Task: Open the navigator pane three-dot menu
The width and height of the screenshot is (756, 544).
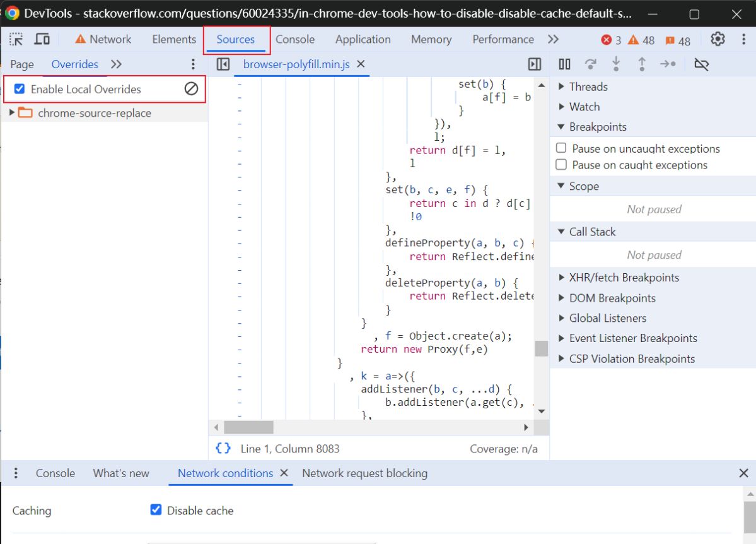Action: pos(193,64)
